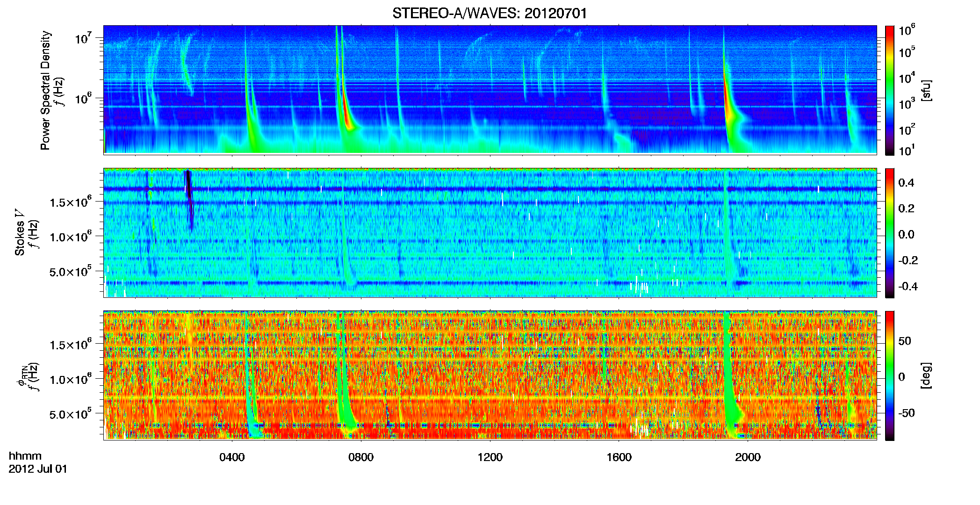
Task: Click the Stokes V axis label
Action: [20, 232]
